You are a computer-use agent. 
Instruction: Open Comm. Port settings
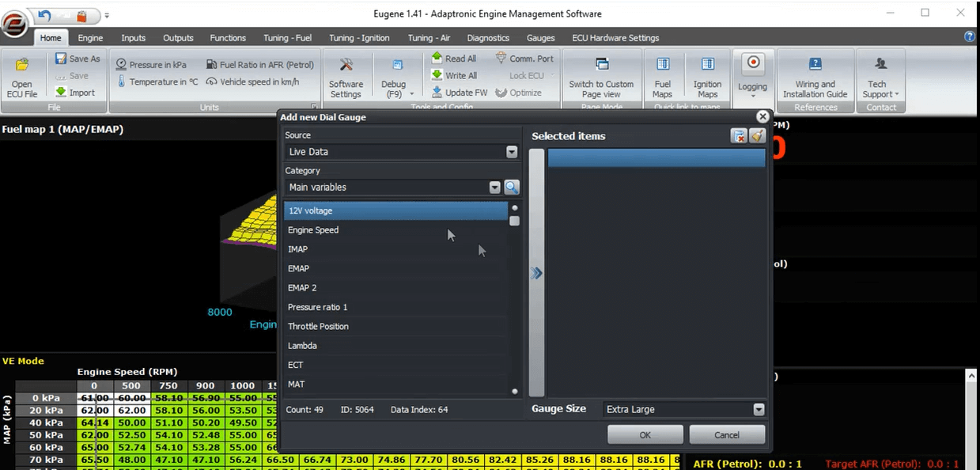[524, 59]
